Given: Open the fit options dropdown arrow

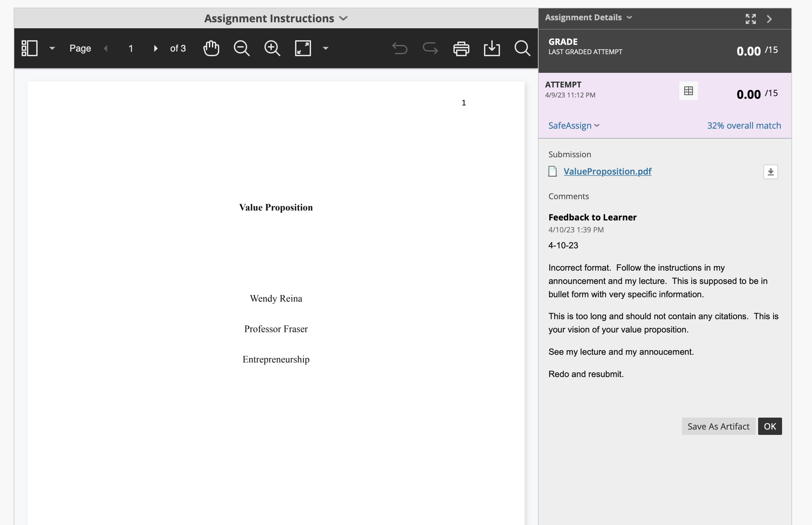Looking at the screenshot, I should pos(325,49).
